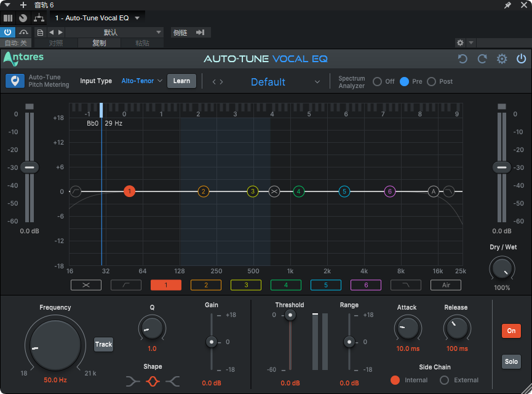Select the crossover node on the graph
The width and height of the screenshot is (532, 394).
274,191
